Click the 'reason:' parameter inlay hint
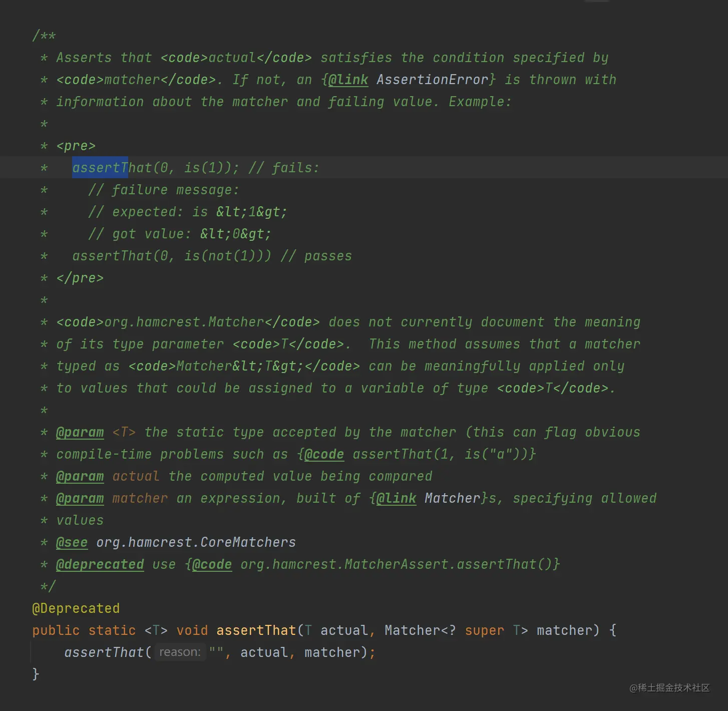Screen dimensions: 728x711 (x=180, y=652)
